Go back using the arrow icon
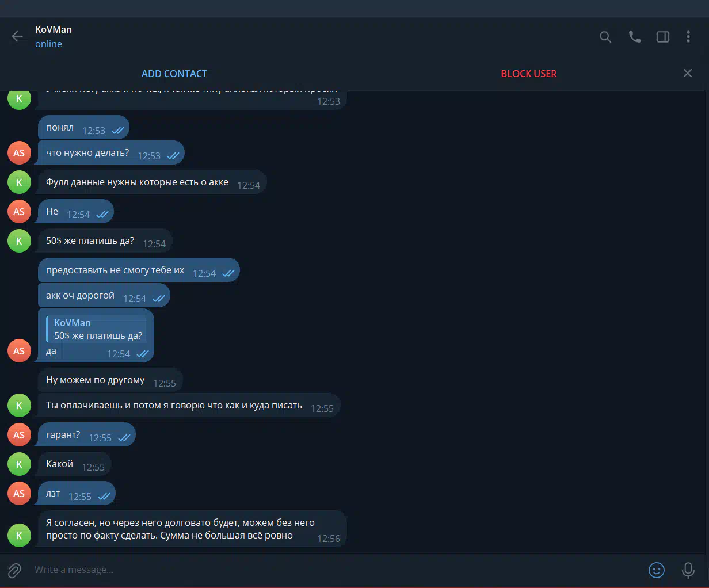 pos(17,36)
